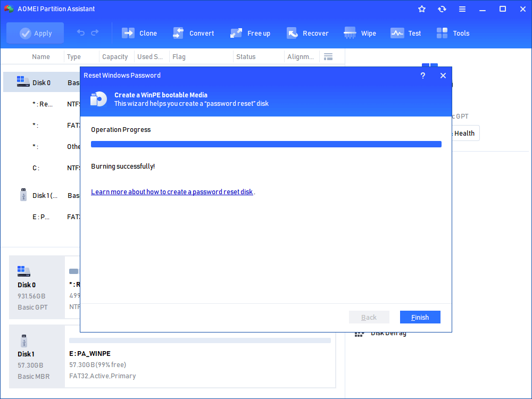This screenshot has height=399, width=532.
Task: Open the Tools menu
Action: 453,33
